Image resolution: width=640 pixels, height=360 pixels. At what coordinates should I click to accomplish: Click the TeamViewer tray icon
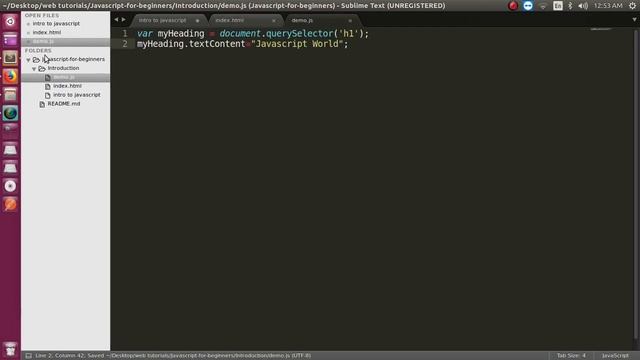[528, 6]
